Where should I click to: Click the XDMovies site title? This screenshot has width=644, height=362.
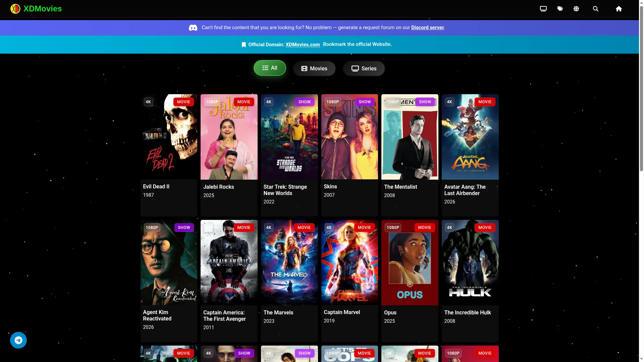click(x=43, y=9)
